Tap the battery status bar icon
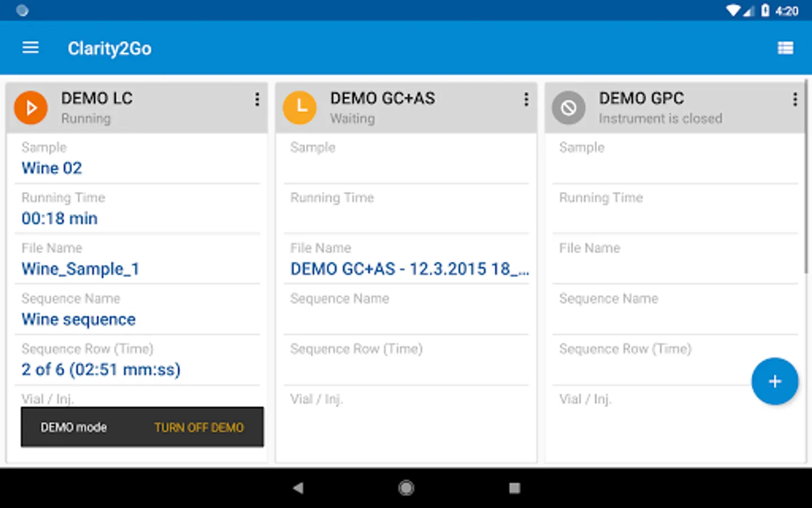 (765, 10)
